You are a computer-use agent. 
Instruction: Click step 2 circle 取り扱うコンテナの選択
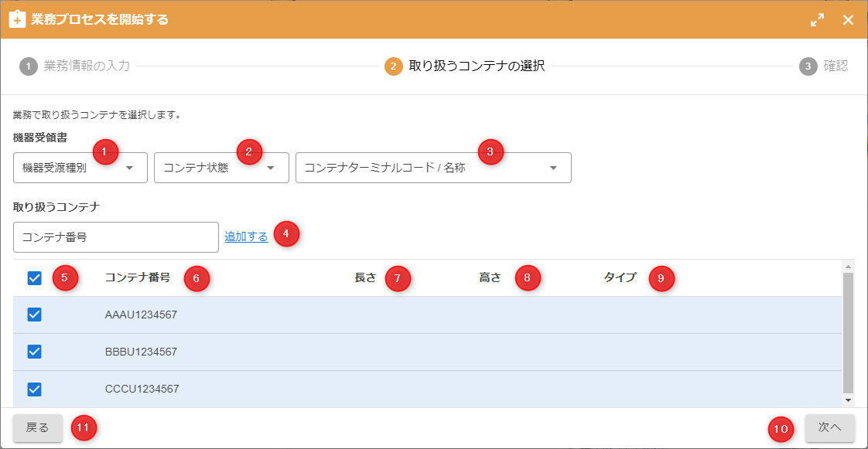393,66
